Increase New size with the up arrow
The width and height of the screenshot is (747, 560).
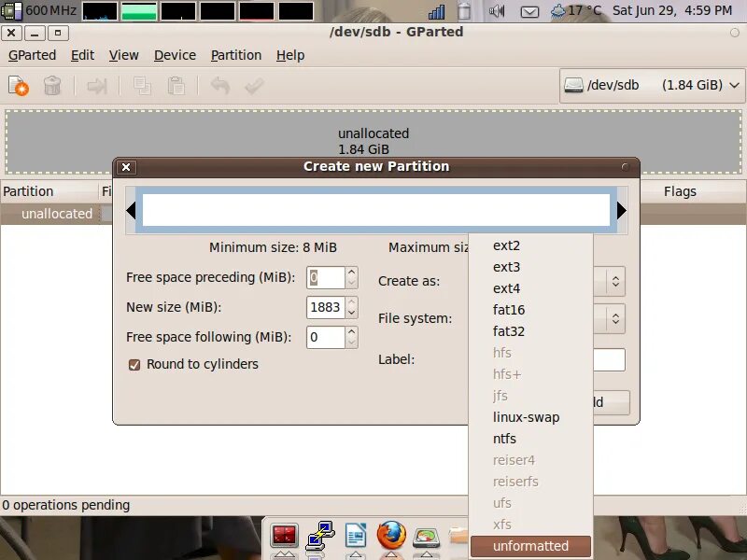352,301
